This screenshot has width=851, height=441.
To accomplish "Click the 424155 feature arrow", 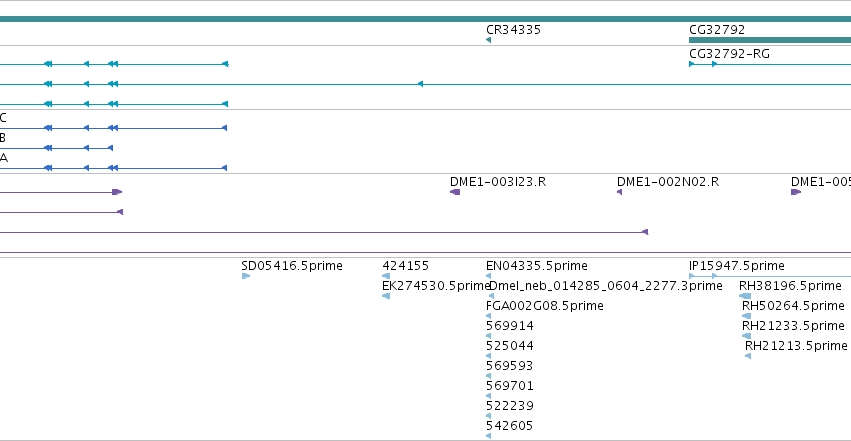I will coord(386,276).
